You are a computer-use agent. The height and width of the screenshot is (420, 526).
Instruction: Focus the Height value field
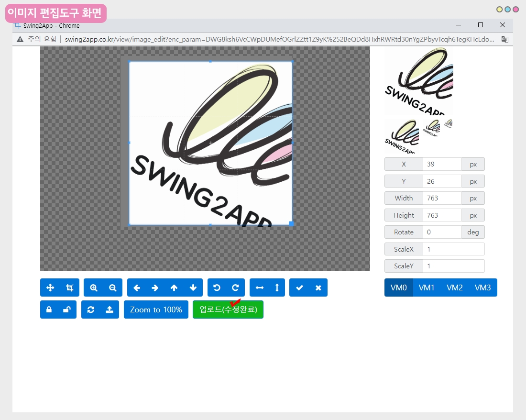442,215
